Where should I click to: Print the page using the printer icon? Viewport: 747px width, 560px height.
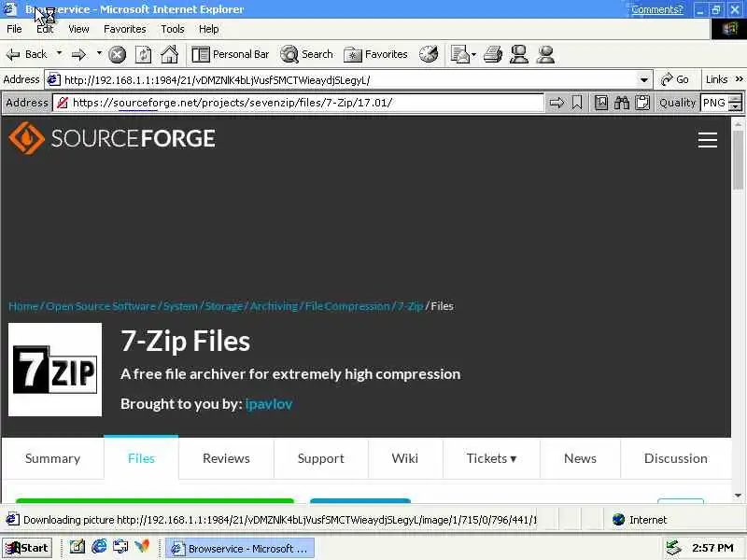click(x=493, y=54)
